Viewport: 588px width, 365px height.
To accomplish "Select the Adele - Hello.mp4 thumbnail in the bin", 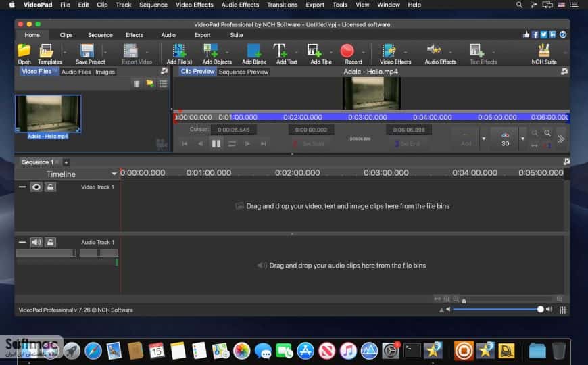I will (x=48, y=114).
